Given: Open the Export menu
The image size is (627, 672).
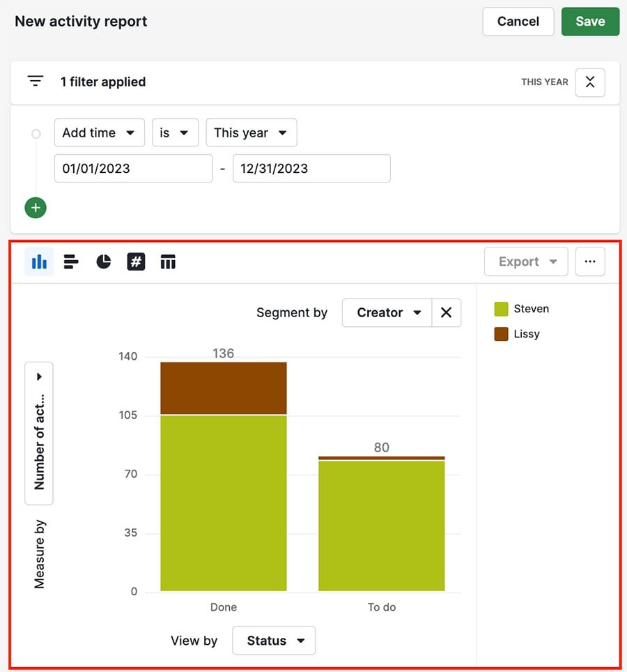Looking at the screenshot, I should 526,261.
